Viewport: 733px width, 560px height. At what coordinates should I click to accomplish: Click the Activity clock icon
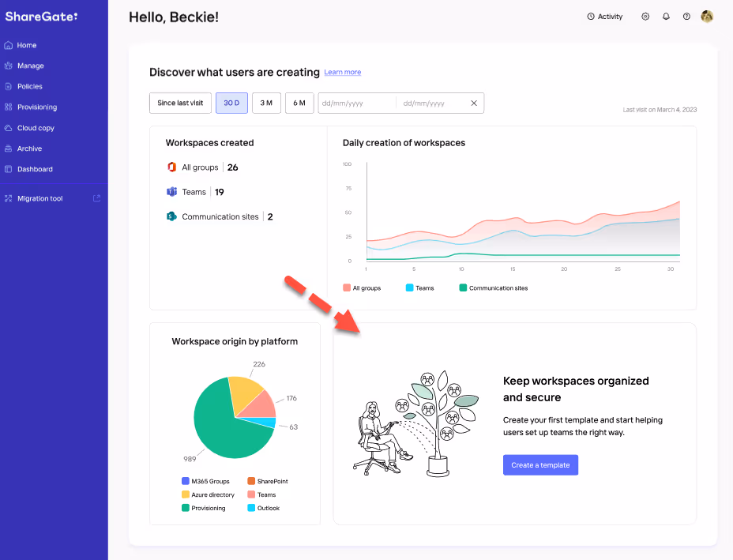point(591,17)
